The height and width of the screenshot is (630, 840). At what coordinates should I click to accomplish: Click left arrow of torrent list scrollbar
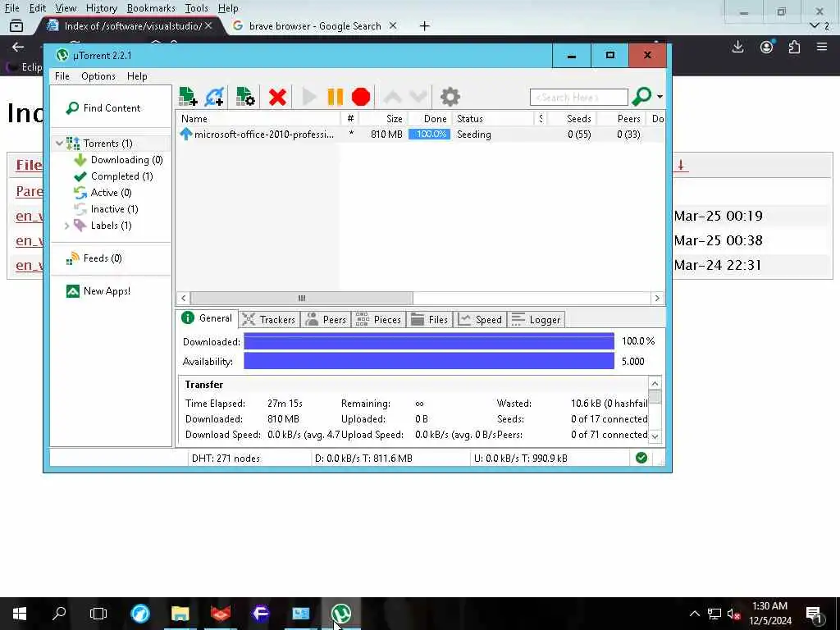point(183,298)
